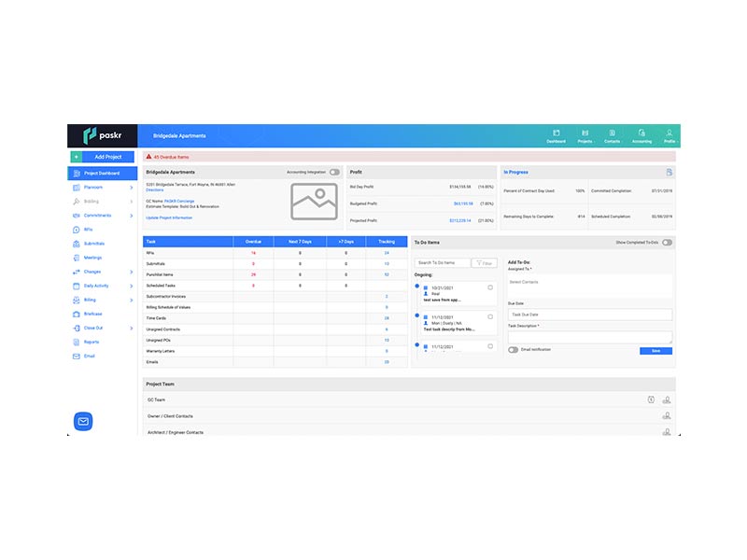The image size is (747, 560).
Task: Click the Task Due Date field
Action: tap(590, 315)
